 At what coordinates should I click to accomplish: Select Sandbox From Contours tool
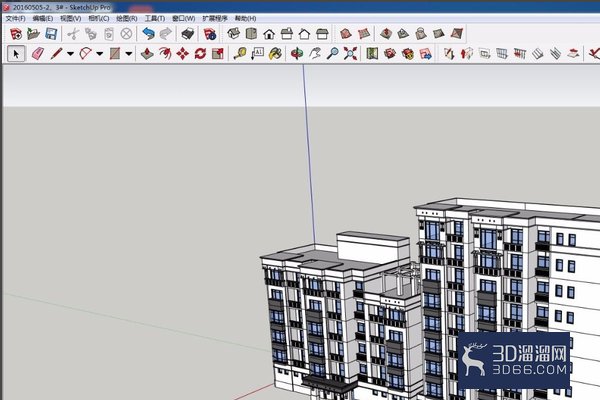click(x=346, y=34)
